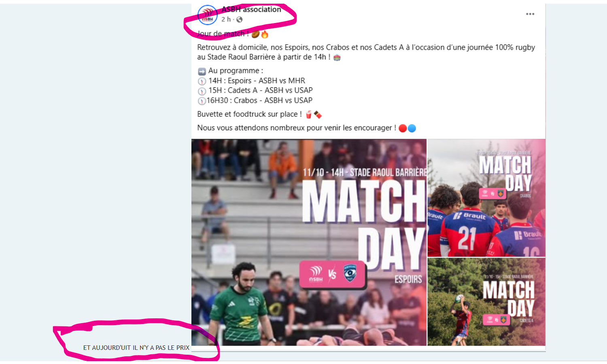Click the clock emoji beside 14H Espoirs
The width and height of the screenshot is (607, 364).
tap(202, 81)
